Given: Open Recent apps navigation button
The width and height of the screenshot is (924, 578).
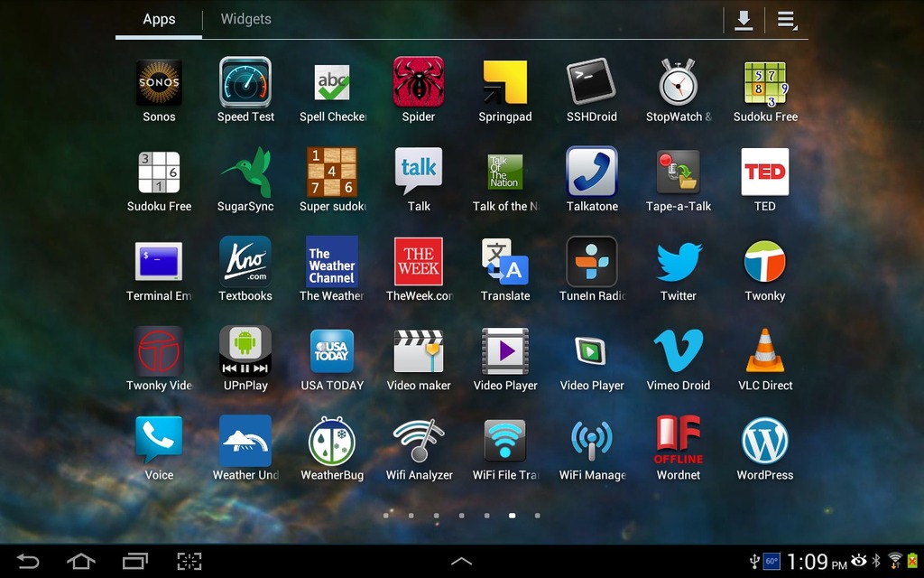Looking at the screenshot, I should click(135, 561).
